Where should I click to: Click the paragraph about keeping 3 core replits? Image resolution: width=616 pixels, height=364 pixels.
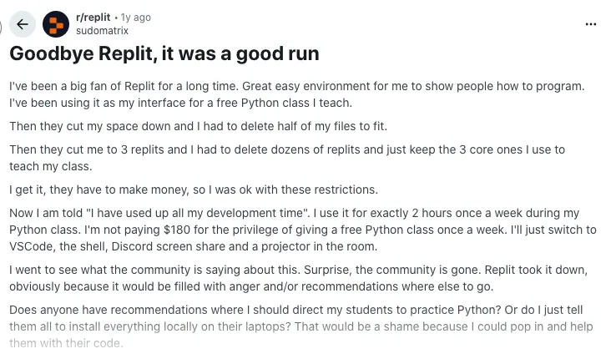coord(287,157)
